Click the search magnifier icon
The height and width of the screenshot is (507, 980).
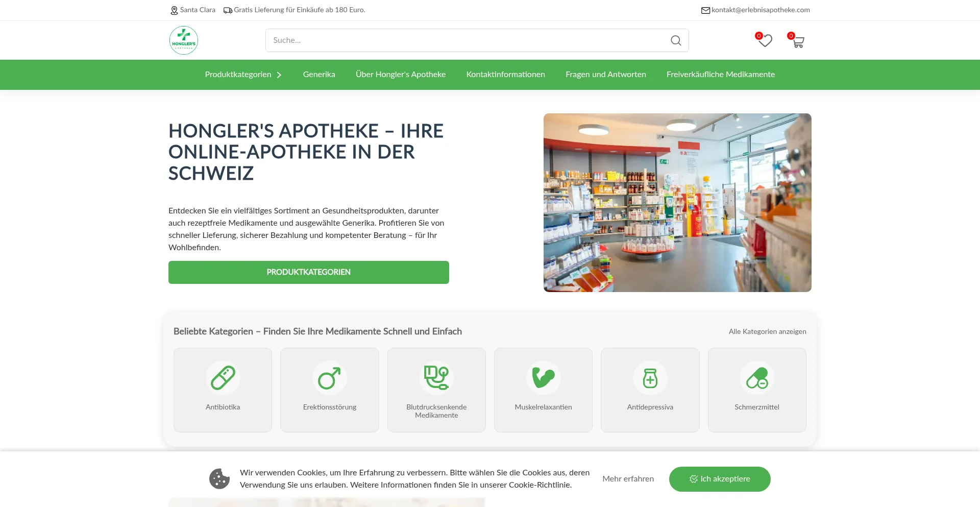click(676, 40)
